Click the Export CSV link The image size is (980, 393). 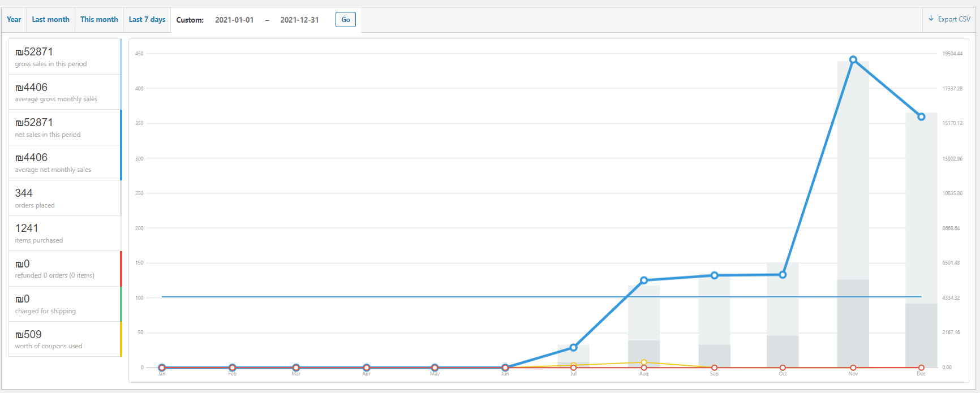coord(949,19)
